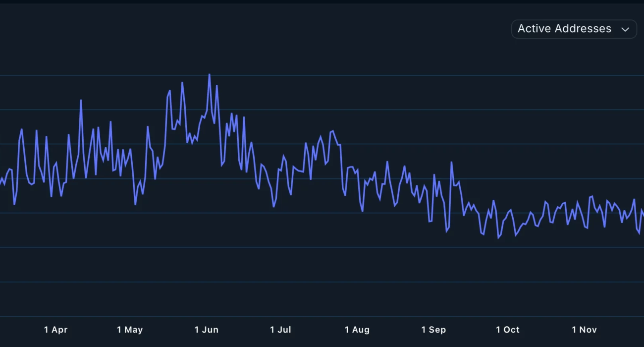Click the 1 Aug axis label
The image size is (644, 347).
[357, 330]
